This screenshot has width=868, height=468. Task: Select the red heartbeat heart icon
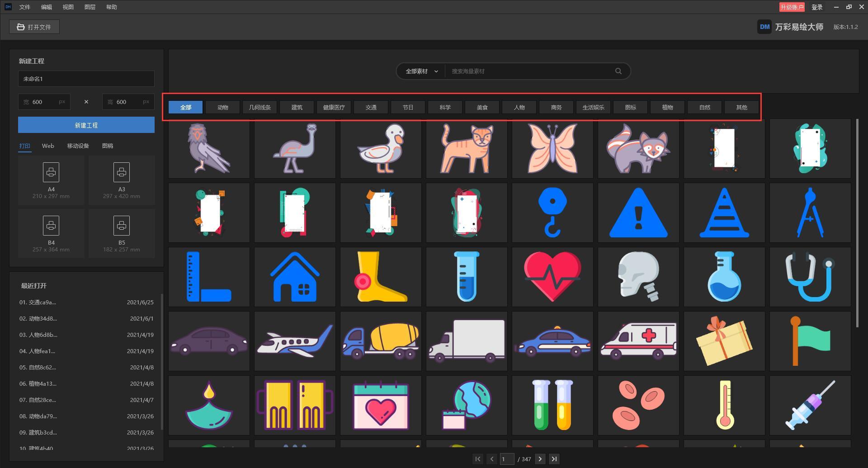552,277
